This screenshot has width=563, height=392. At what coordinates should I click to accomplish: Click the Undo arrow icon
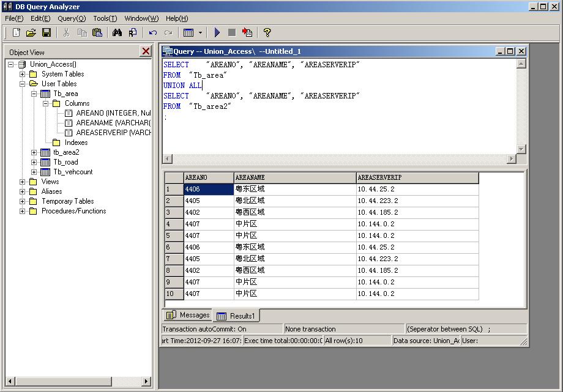153,32
